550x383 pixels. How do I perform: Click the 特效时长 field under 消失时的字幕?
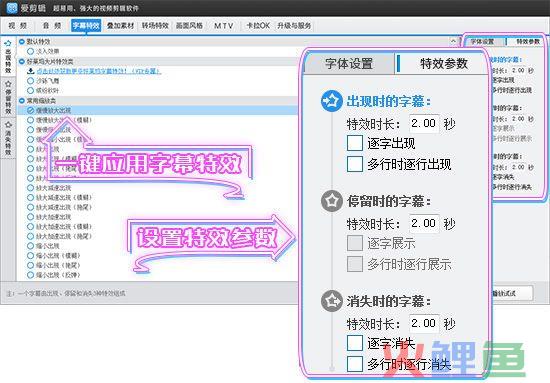pyautogui.click(x=424, y=323)
